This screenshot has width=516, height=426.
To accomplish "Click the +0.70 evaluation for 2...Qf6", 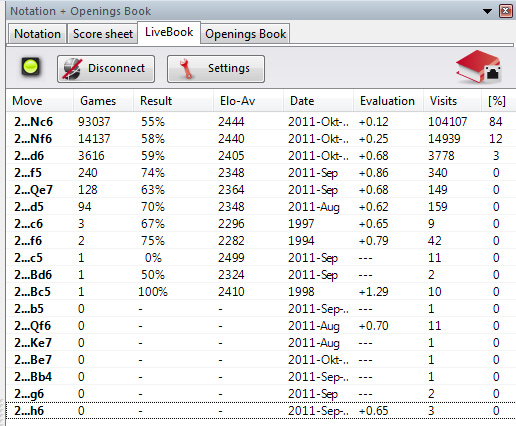I will pos(373,326).
